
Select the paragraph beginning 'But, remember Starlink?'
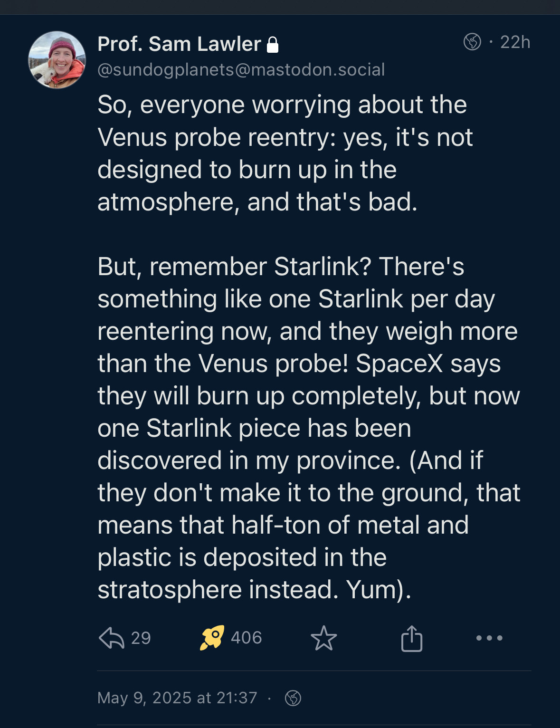(x=309, y=428)
